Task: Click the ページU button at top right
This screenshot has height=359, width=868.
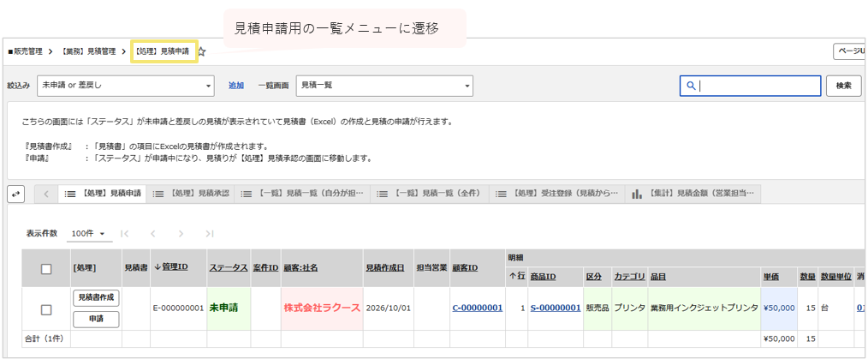Action: tap(850, 51)
